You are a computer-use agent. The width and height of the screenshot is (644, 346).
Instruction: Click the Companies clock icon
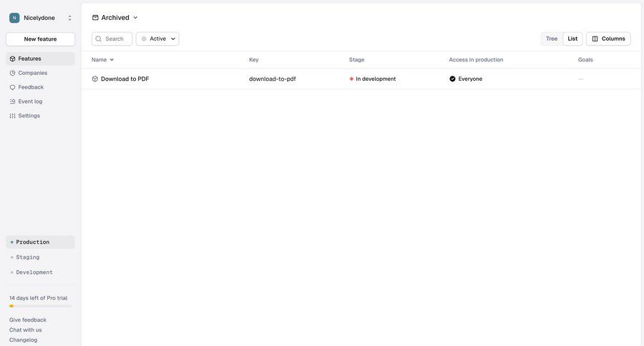(x=12, y=73)
